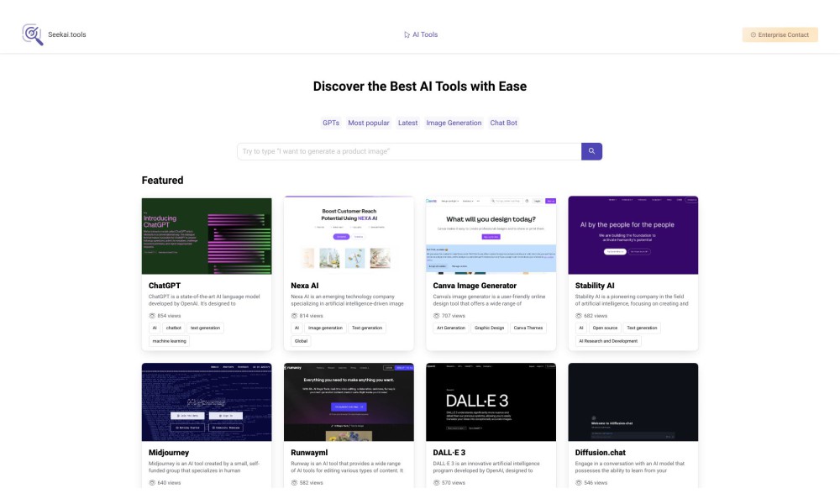This screenshot has width=840, height=504.
Task: Click the Midjourney views eye icon
Action: [151, 482]
